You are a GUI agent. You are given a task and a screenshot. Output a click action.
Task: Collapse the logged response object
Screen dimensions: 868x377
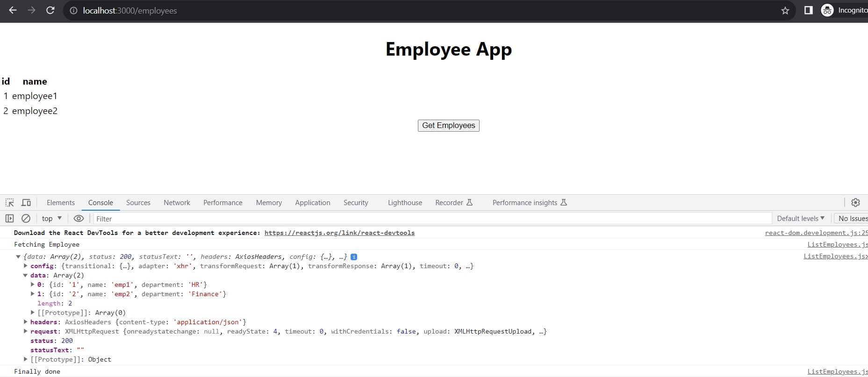[18, 256]
